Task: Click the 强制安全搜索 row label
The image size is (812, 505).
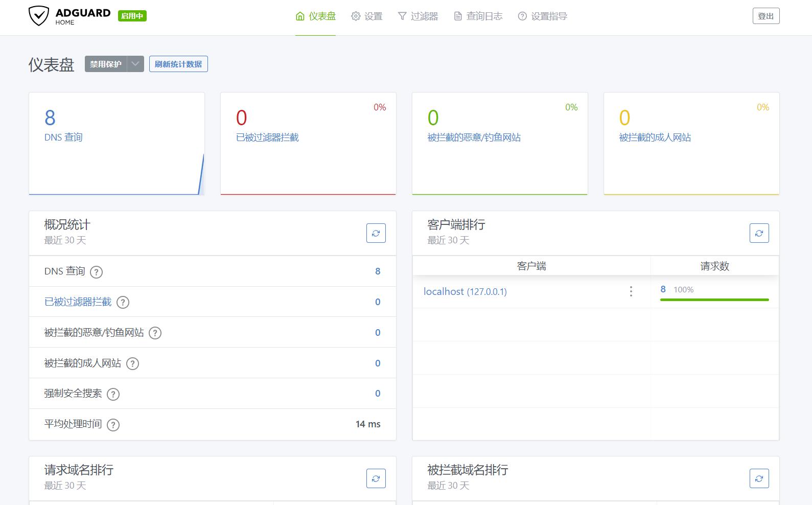Action: tap(73, 394)
